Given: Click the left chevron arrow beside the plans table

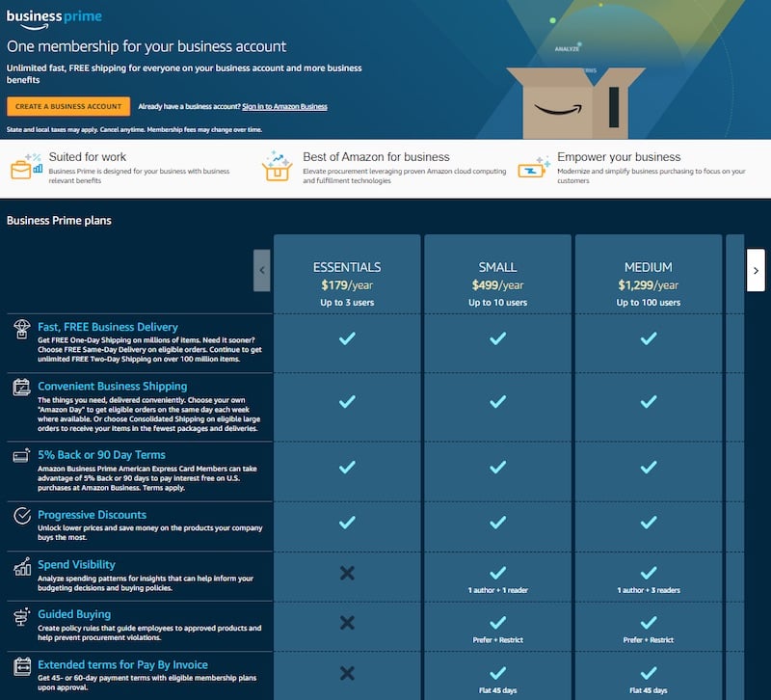Looking at the screenshot, I should coord(261,271).
